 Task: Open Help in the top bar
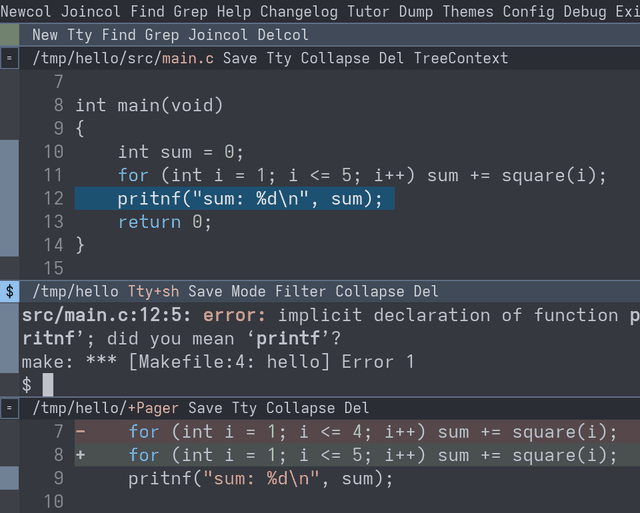click(234, 11)
